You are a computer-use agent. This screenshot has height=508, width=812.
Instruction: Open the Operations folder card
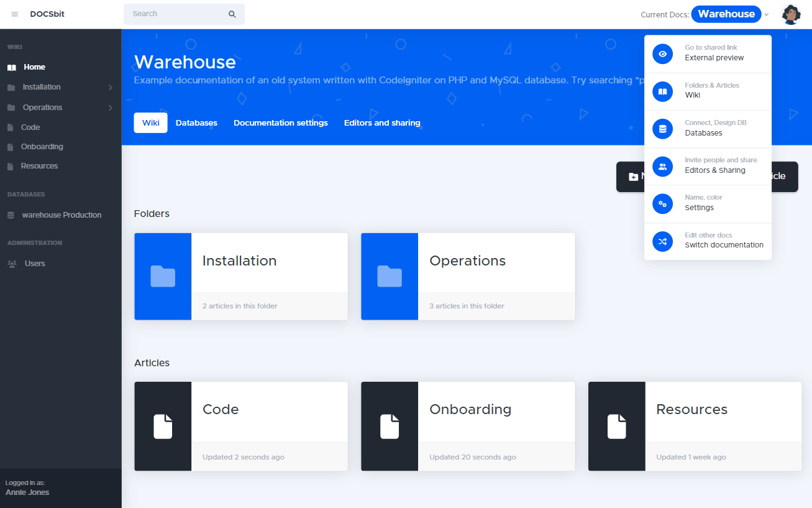point(467,277)
